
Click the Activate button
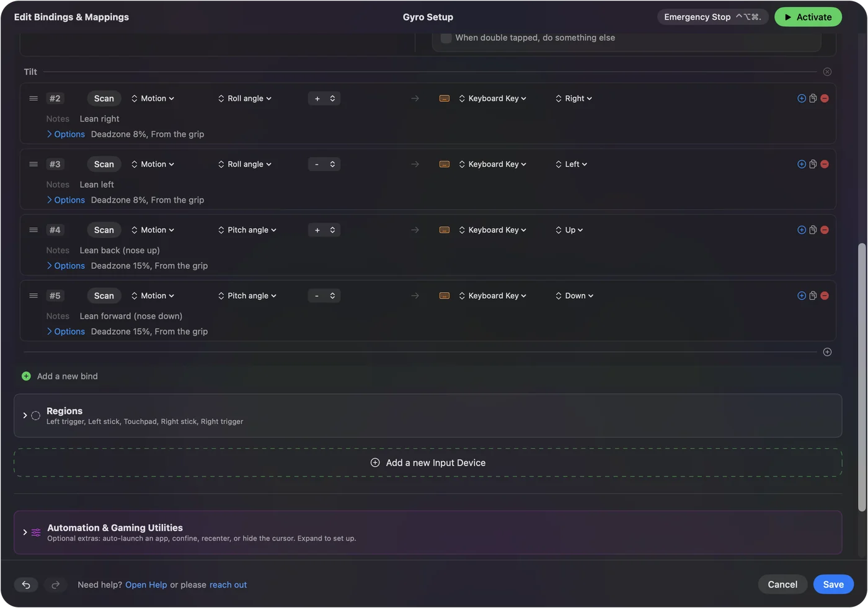[x=808, y=17]
